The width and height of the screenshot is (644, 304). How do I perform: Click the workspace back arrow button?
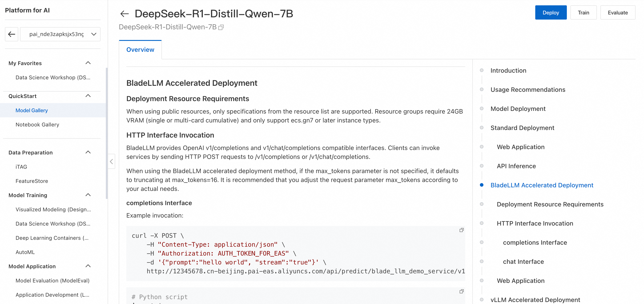tap(12, 34)
